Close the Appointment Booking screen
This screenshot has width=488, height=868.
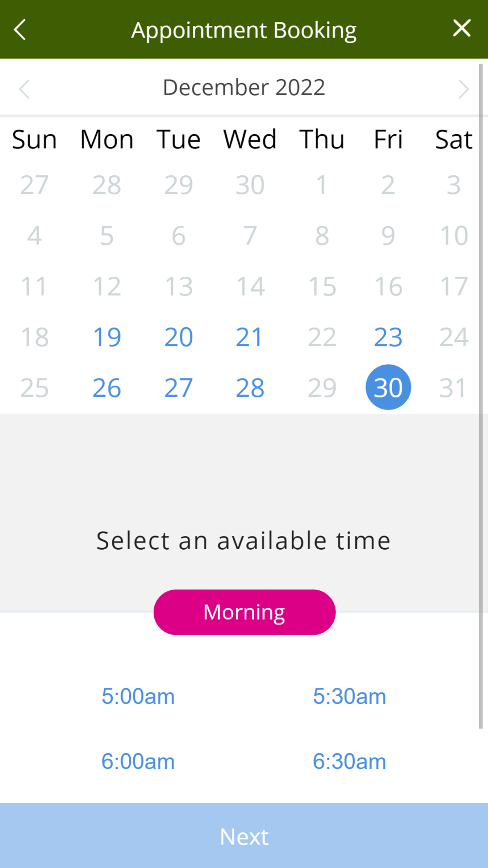point(462,28)
